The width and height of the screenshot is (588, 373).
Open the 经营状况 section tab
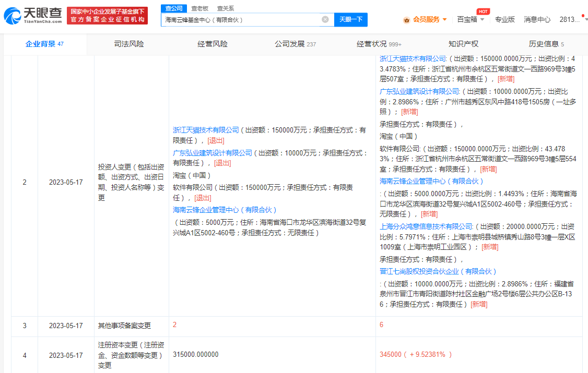click(379, 44)
